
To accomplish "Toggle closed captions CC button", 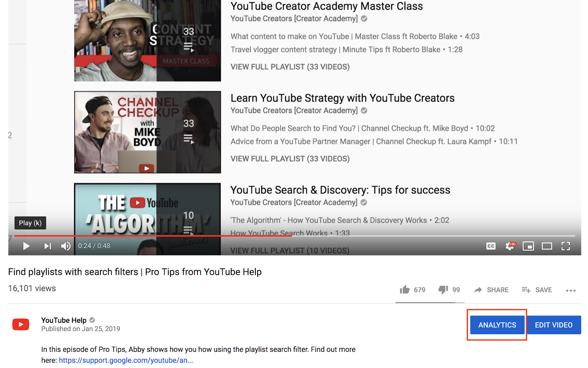I will pos(491,246).
